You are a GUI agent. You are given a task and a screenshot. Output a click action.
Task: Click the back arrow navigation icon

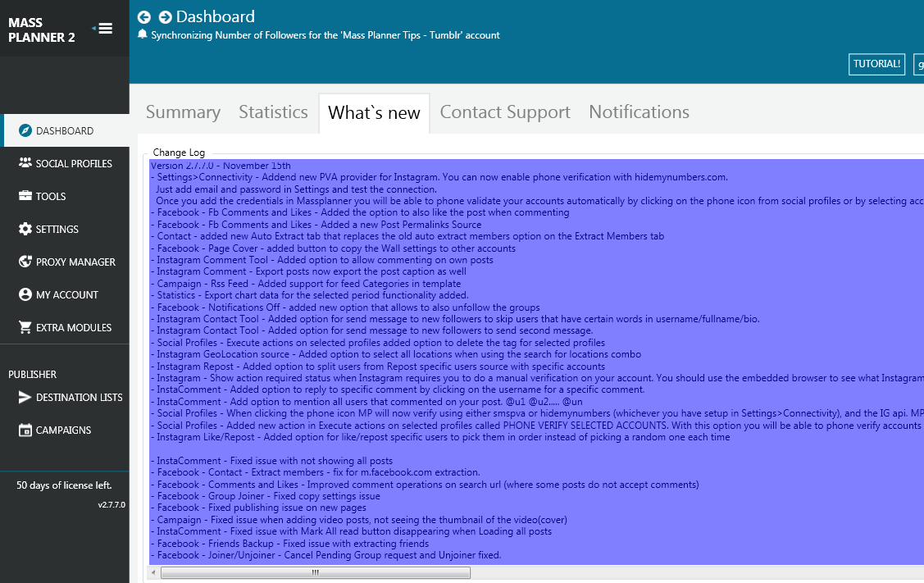click(144, 17)
